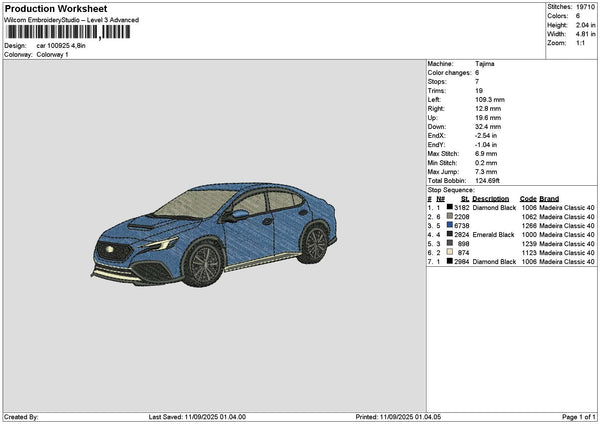Click the Machine value Tajima
Screen dimensions: 600x424
(x=484, y=64)
